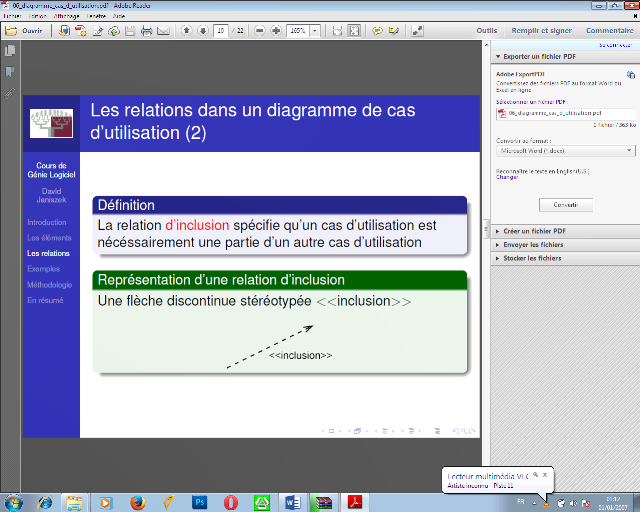
Task: Click the Convertir button
Action: coord(565,205)
